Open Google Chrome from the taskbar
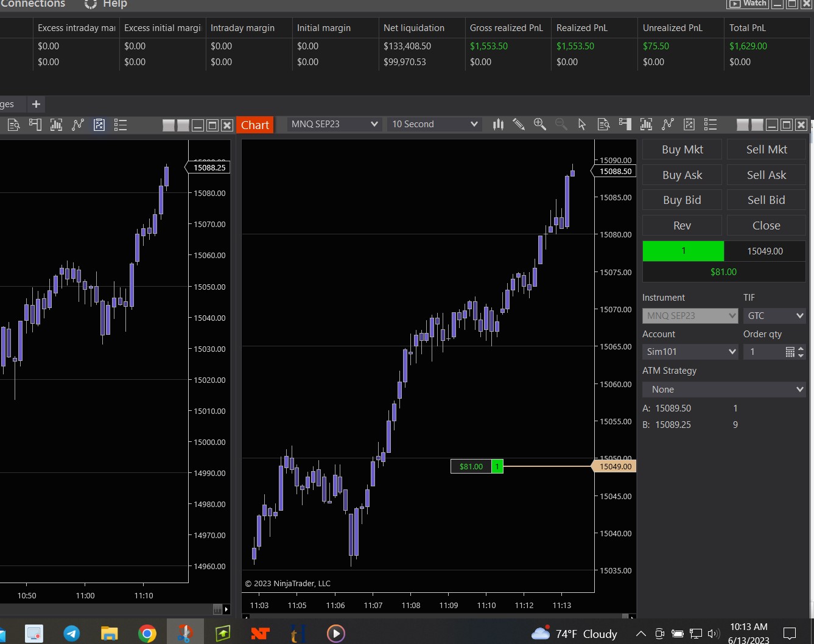This screenshot has width=814, height=644. (x=147, y=634)
